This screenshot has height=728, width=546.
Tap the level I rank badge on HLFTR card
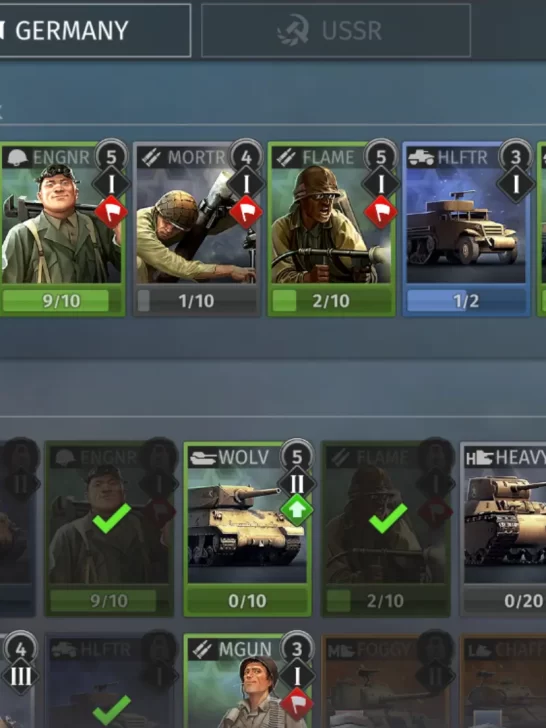coord(515,185)
